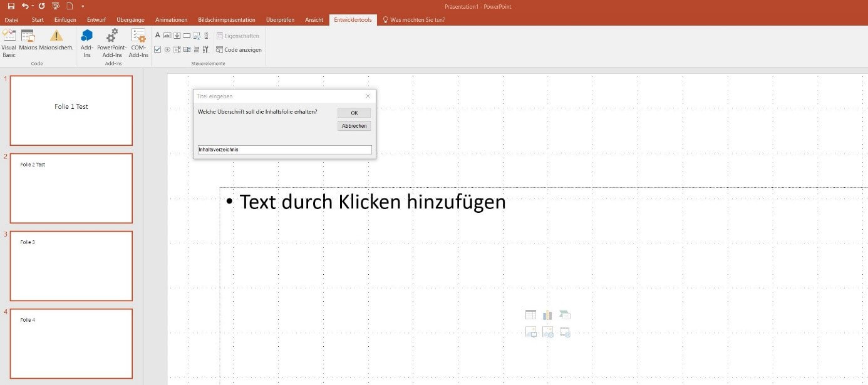Switch to the Überprüfen tab
Screen dimensions: 868x385
tap(280, 20)
